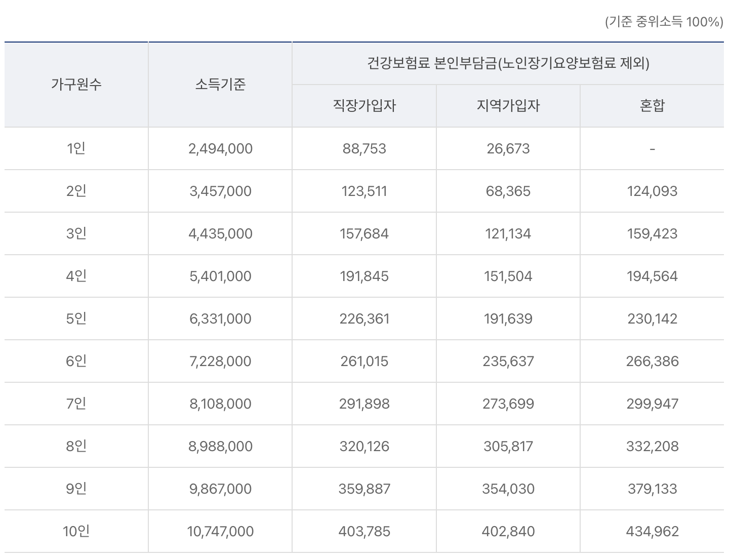The height and width of the screenshot is (560, 730).
Task: Choose the 159,423 mixed value
Action: tap(652, 233)
